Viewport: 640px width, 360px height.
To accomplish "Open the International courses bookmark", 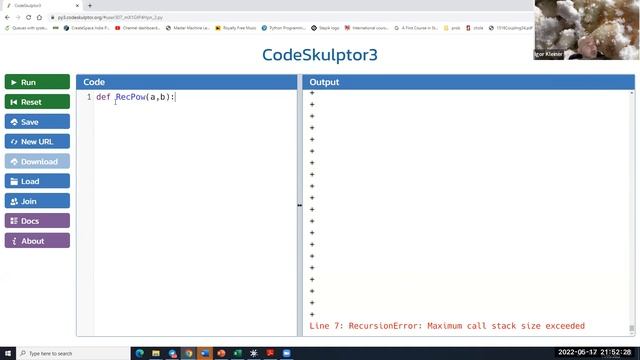I will 367,28.
